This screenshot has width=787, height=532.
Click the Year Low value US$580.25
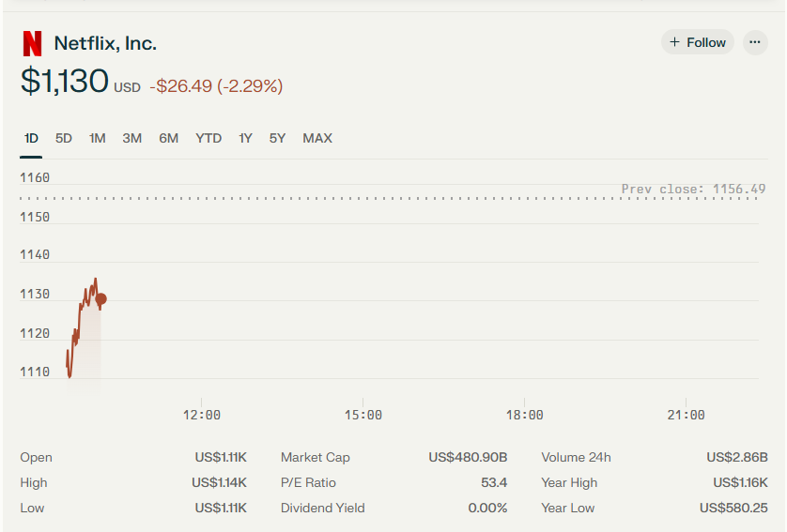[733, 508]
